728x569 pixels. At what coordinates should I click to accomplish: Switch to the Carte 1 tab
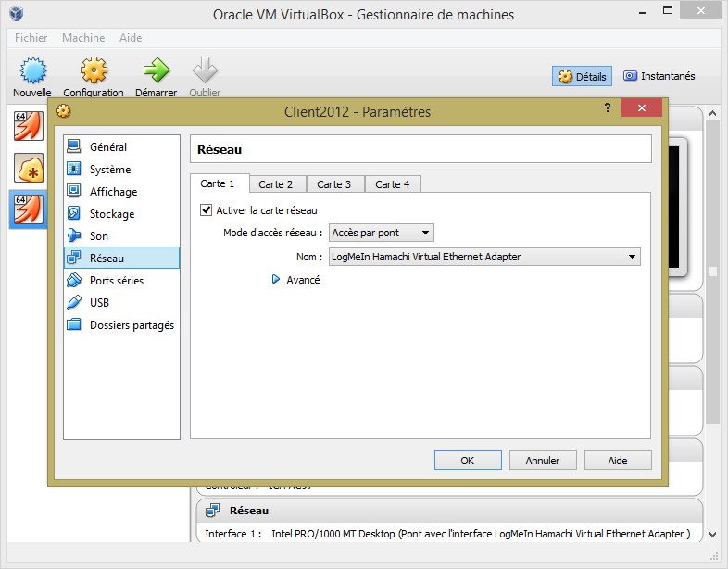pos(220,183)
